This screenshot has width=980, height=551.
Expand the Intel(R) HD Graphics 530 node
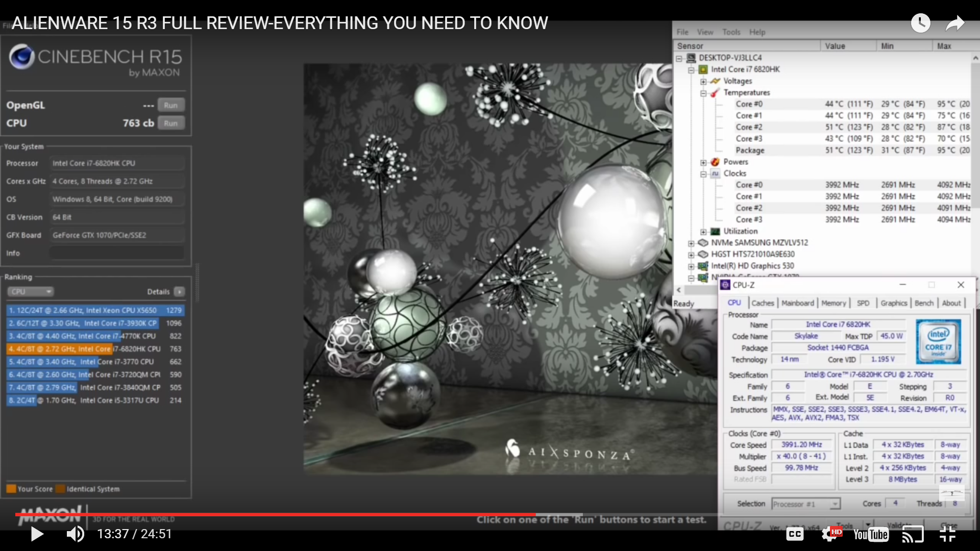pos(692,266)
